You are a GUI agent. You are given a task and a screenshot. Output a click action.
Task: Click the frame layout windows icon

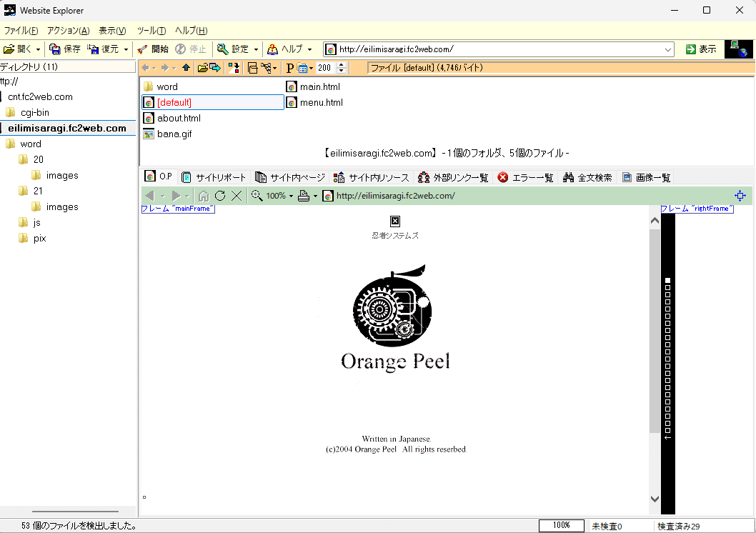[x=253, y=68]
